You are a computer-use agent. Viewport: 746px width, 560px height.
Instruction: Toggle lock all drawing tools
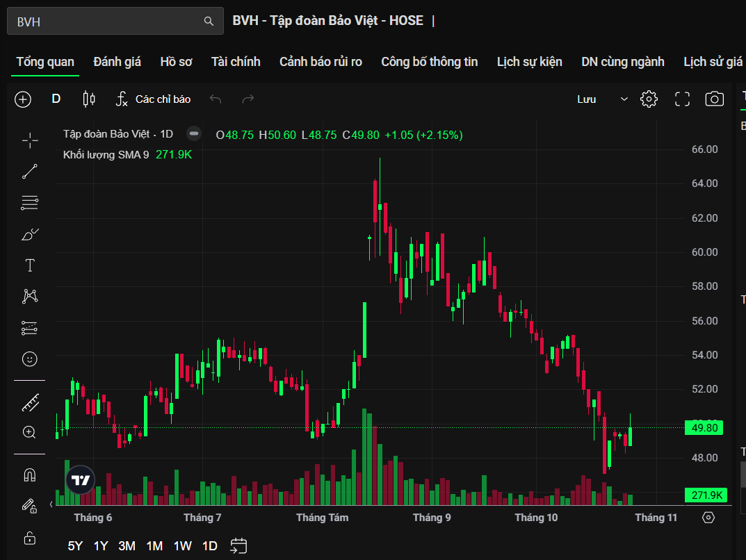click(x=30, y=538)
